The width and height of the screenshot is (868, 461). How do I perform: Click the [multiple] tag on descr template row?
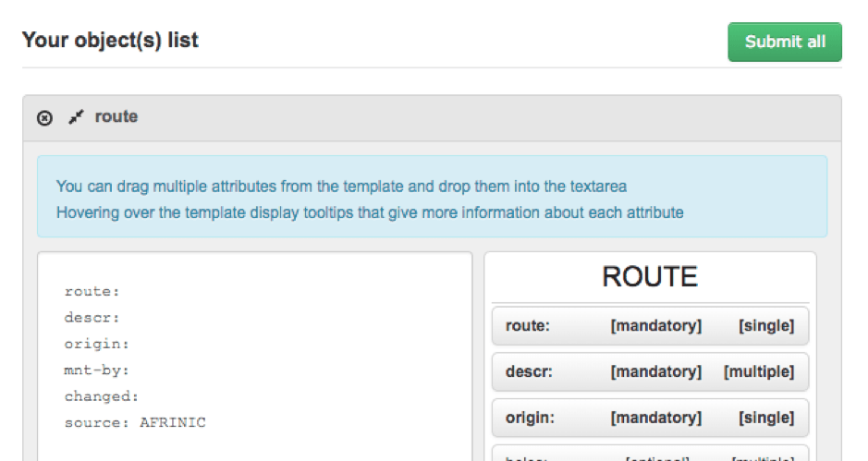tap(759, 372)
